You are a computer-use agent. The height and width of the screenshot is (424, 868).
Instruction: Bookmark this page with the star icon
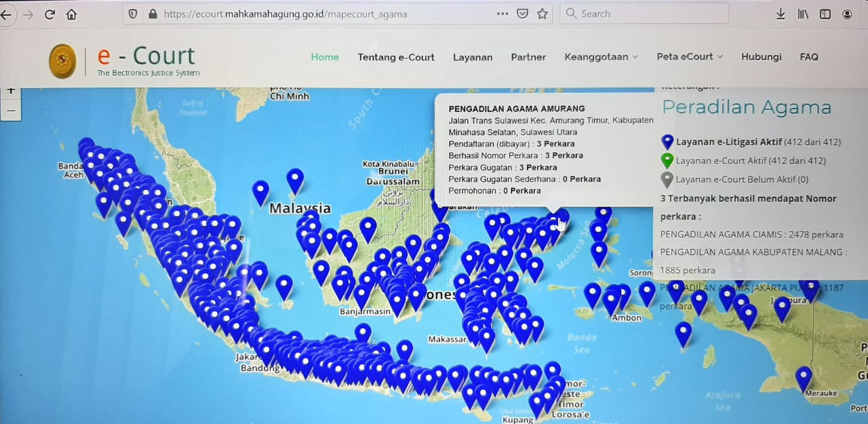[x=542, y=14]
